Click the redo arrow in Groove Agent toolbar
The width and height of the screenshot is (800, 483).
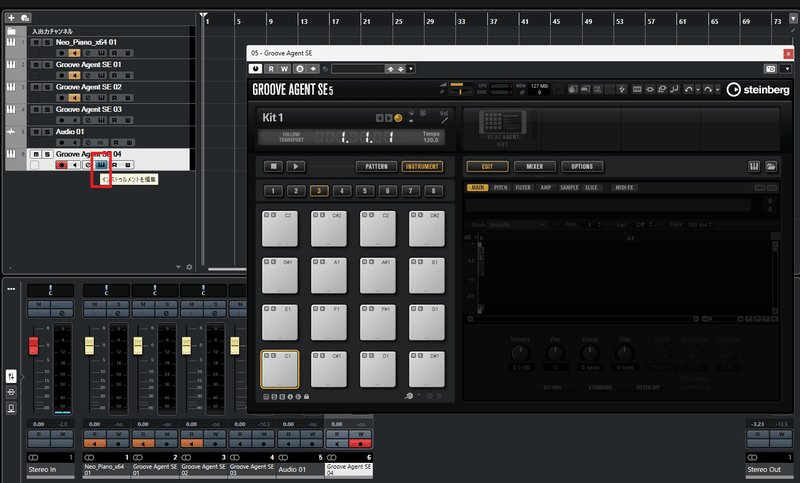[x=708, y=89]
